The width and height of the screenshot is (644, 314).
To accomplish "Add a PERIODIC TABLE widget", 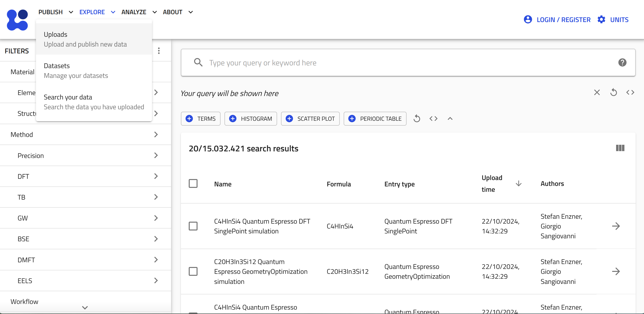I will (375, 119).
